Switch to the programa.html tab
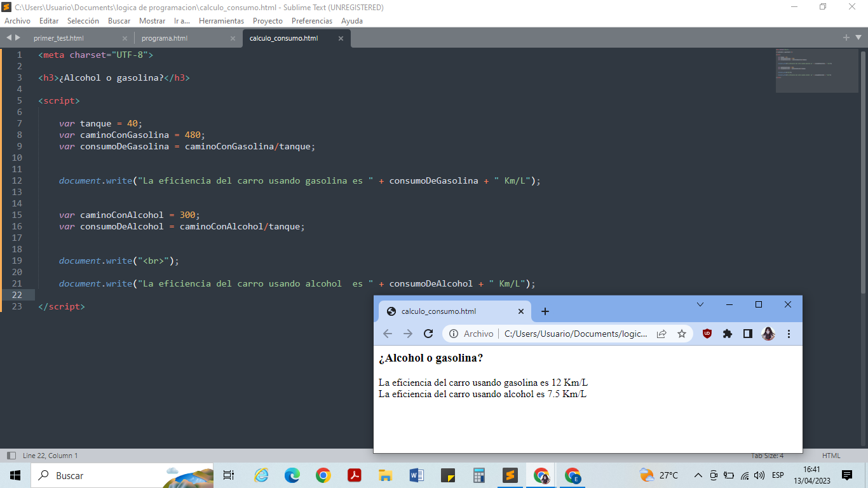The width and height of the screenshot is (868, 488). (165, 38)
